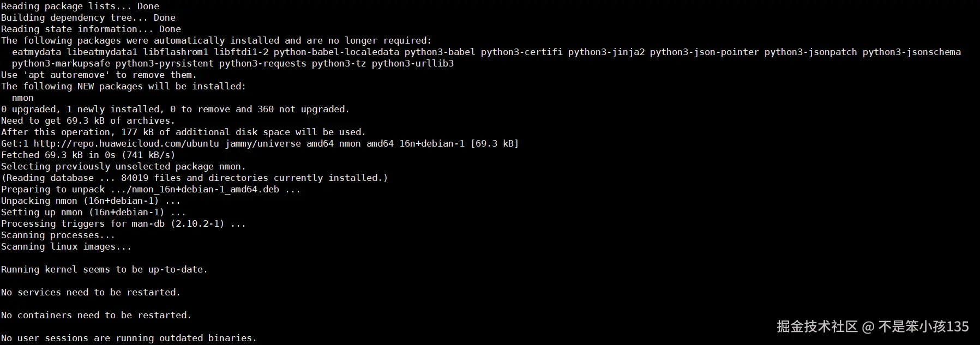Click the repo.huaweicloud.com ubuntu URL
This screenshot has height=345, width=980.
click(x=126, y=143)
